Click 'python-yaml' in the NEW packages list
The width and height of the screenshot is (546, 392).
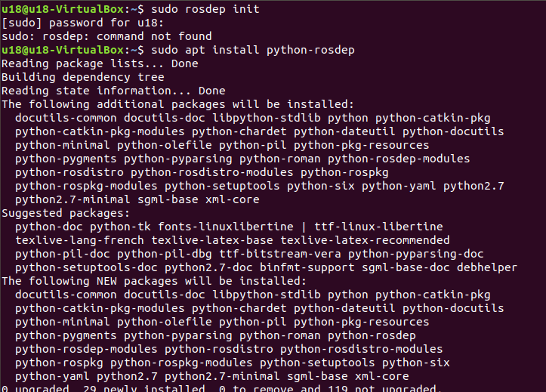click(52, 376)
